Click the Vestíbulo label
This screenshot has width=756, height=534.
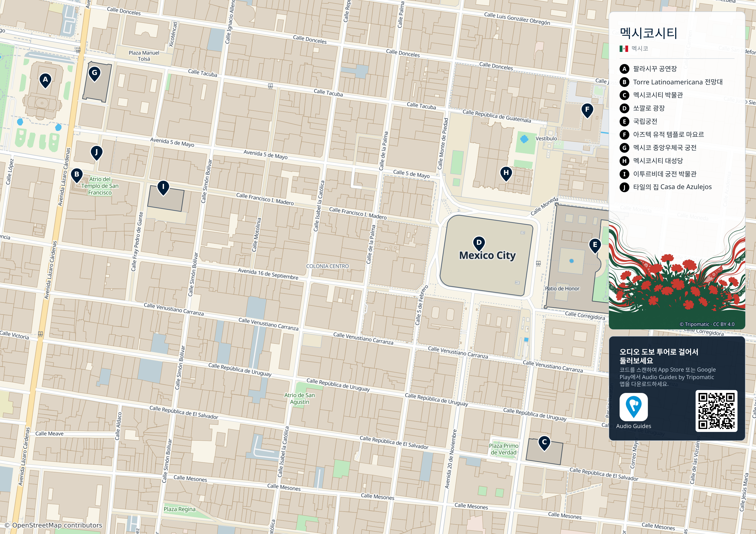[546, 139]
